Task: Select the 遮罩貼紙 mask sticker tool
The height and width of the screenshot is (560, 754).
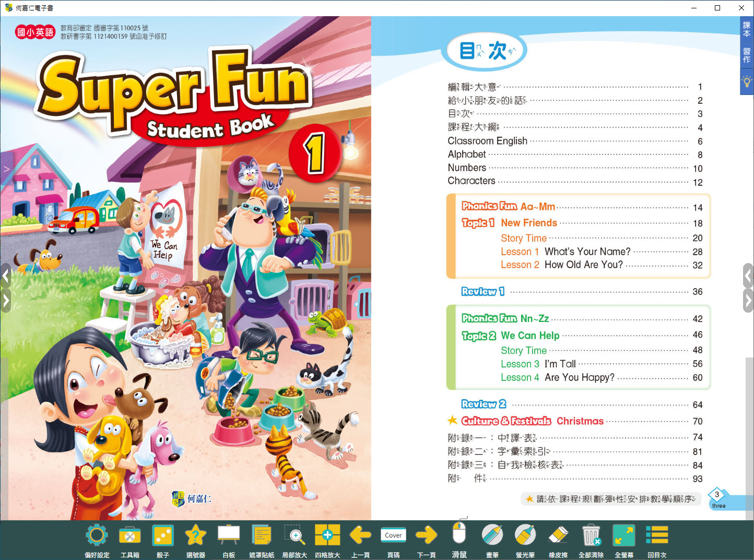Action: click(x=262, y=536)
